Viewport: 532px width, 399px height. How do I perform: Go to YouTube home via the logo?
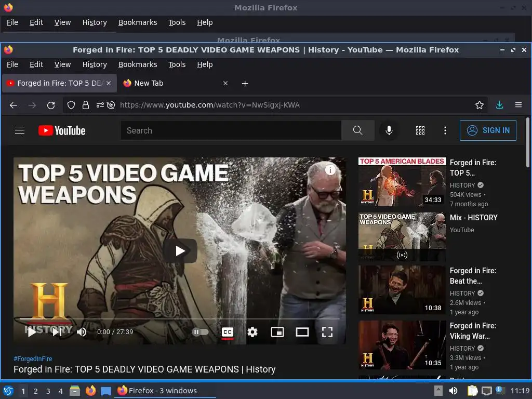click(x=62, y=130)
